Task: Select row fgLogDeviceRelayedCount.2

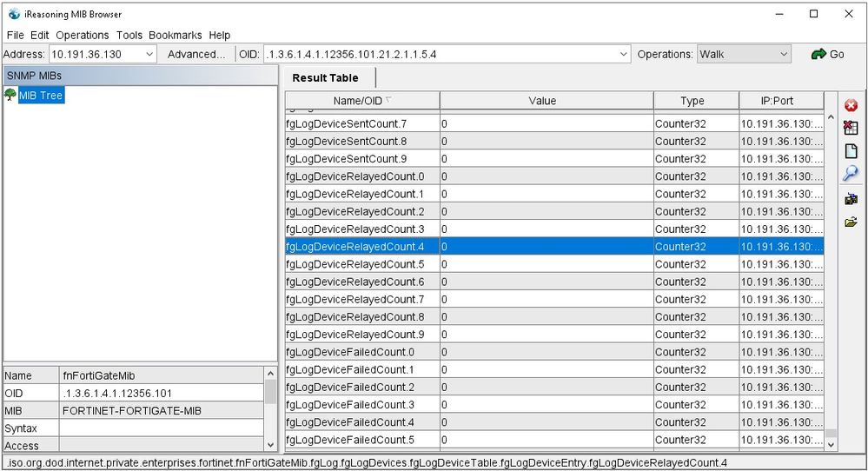Action: point(554,211)
